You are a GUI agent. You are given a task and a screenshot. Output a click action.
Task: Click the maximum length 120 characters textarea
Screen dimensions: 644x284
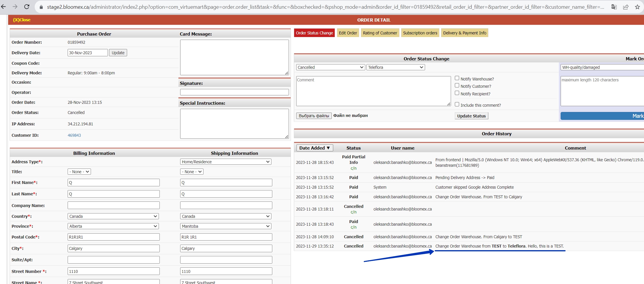[602, 91]
